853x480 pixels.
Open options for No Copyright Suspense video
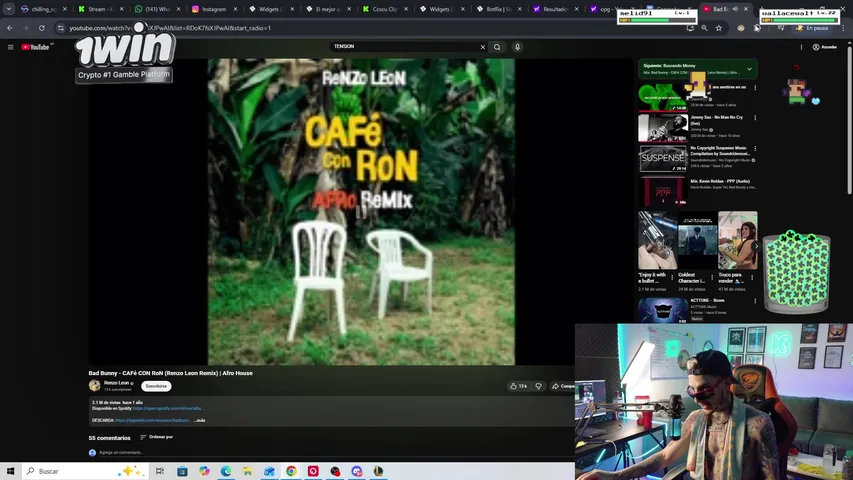pos(755,149)
